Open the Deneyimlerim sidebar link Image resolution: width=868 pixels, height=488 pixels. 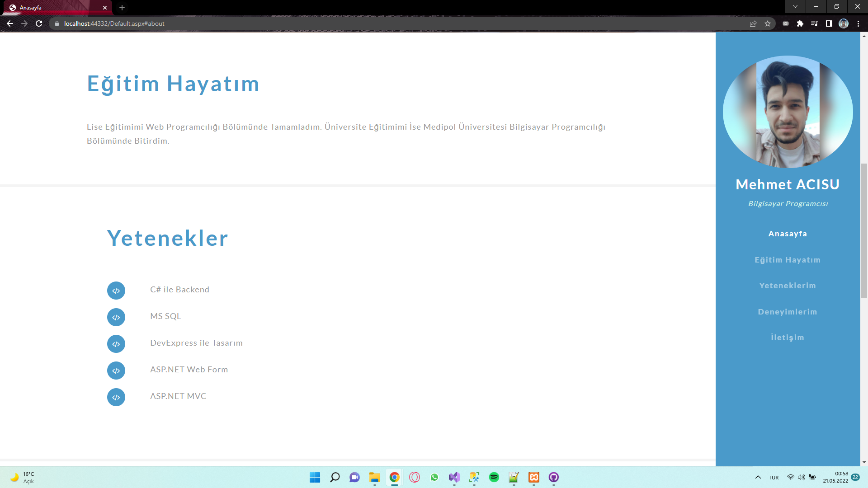coord(788,312)
